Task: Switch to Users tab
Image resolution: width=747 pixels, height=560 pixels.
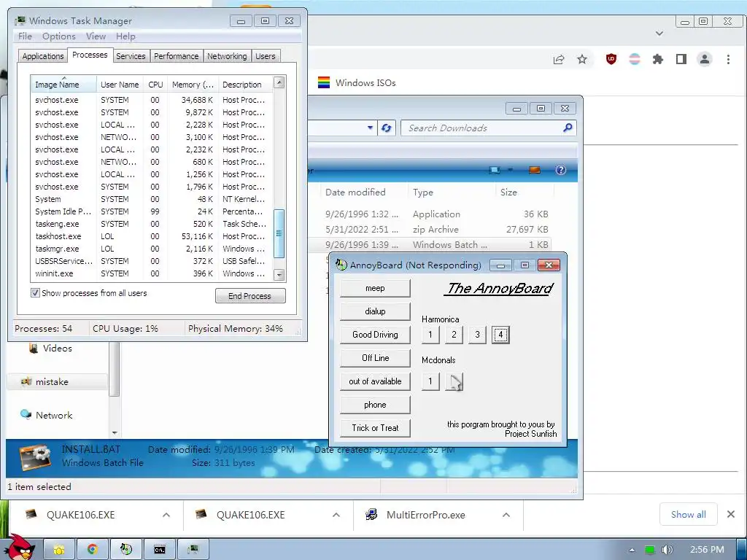Action: click(265, 56)
